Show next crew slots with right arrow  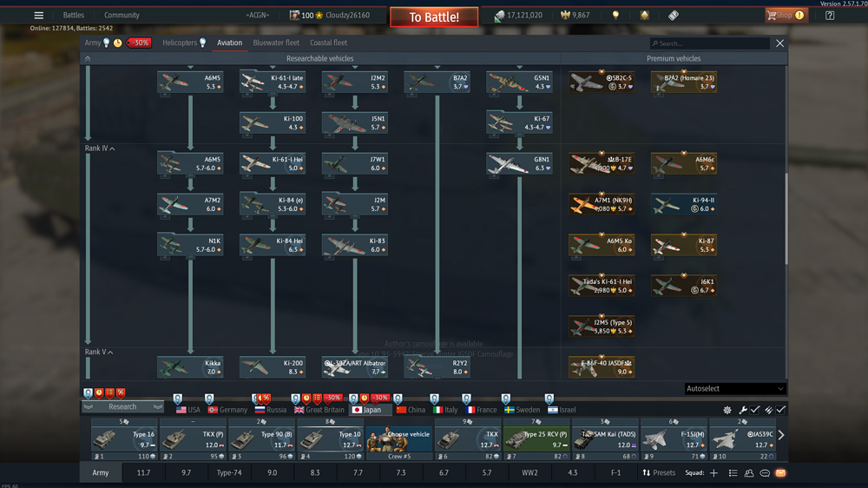[x=781, y=435]
